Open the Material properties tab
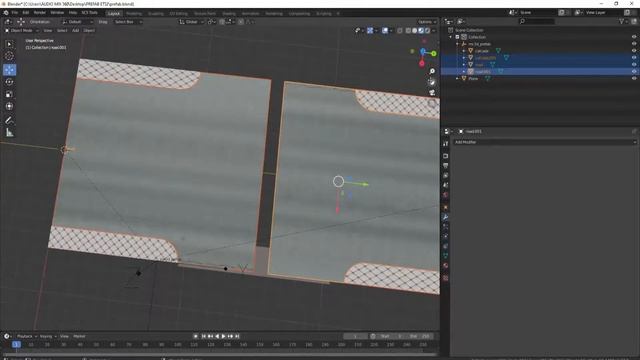Image resolution: width=640 pixels, height=360 pixels. pyautogui.click(x=446, y=266)
